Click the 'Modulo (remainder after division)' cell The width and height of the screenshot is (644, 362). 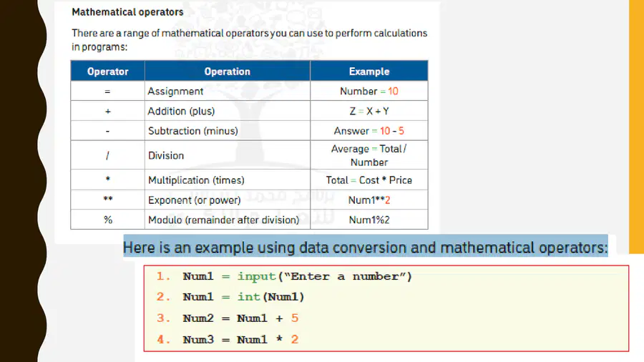227,220
